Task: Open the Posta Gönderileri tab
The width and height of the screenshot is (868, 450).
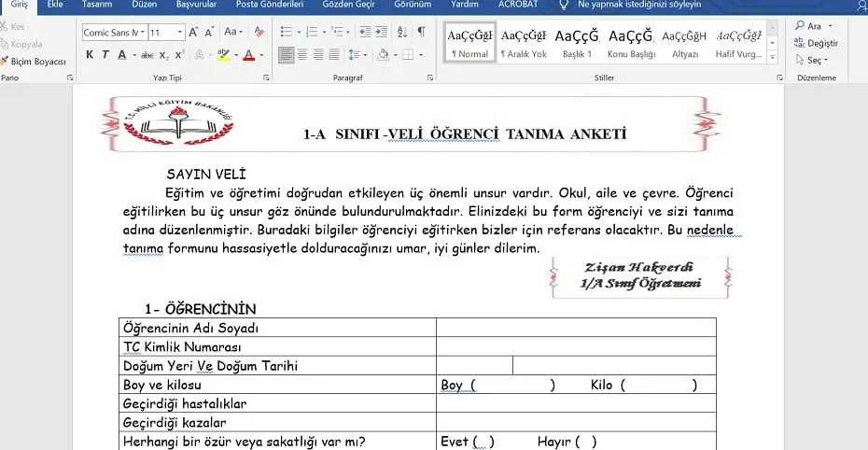Action: 270,5
